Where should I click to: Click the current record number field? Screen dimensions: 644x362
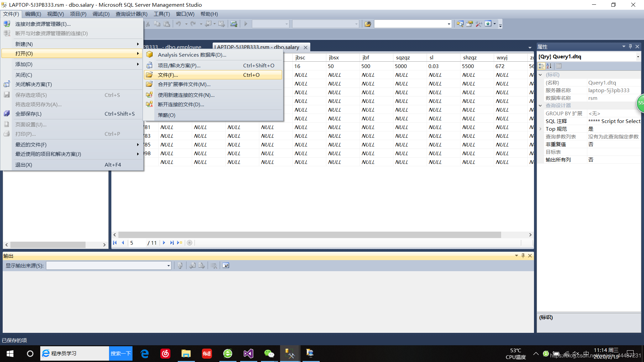click(138, 243)
